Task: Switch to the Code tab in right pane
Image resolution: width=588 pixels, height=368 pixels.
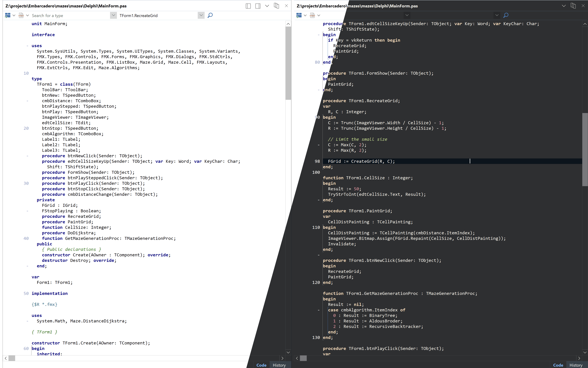Action: pos(558,365)
